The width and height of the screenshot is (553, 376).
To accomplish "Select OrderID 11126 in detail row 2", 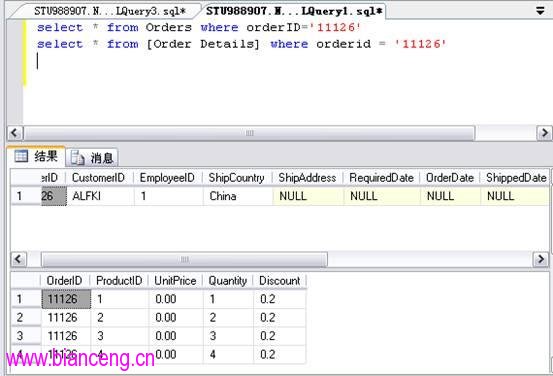I will pos(66,317).
